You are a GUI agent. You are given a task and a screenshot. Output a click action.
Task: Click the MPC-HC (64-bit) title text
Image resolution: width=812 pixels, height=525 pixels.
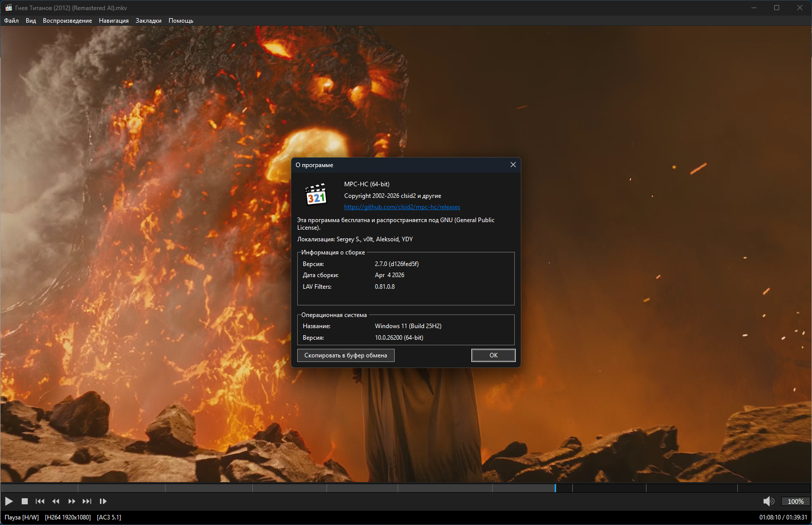(x=367, y=184)
